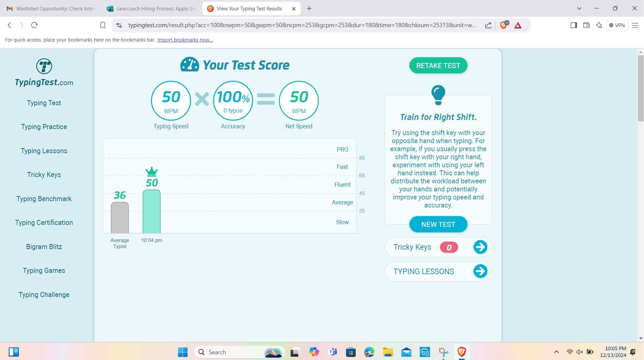Open Brave Rewards triangle icon
The image size is (644, 360).
(x=518, y=25)
